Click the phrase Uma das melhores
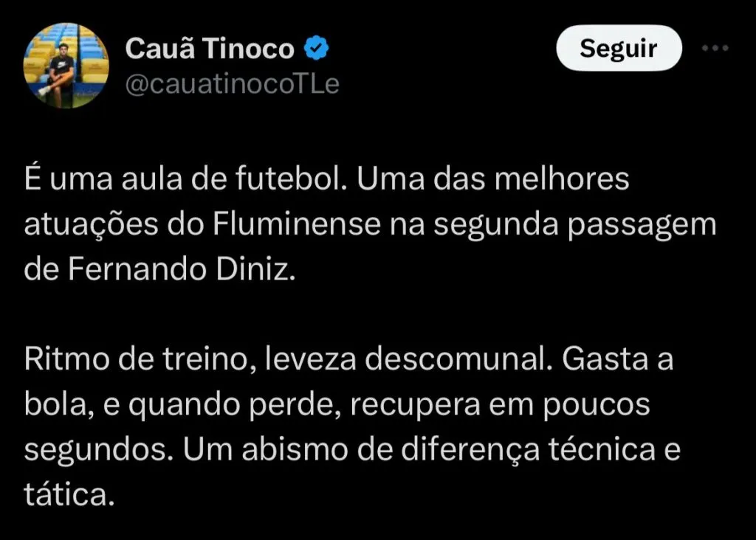The image size is (756, 540). pos(492,179)
